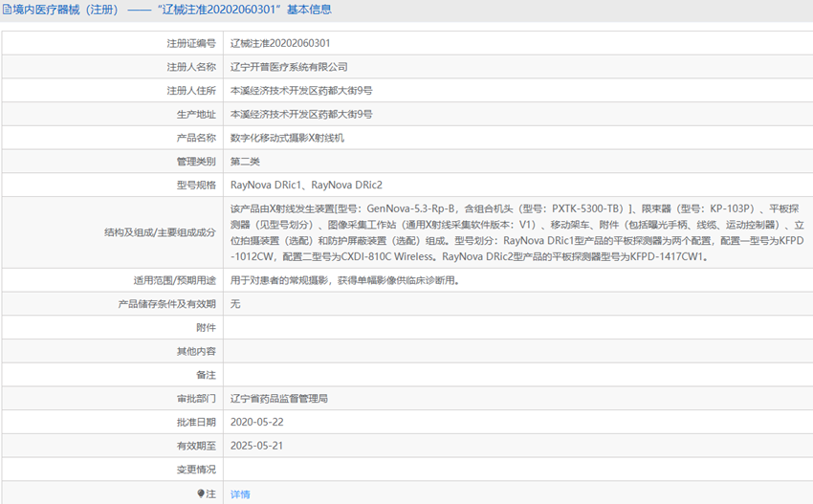The image size is (813, 504).
Task: Click the expiry date 2025-05-21
Action: (x=257, y=446)
